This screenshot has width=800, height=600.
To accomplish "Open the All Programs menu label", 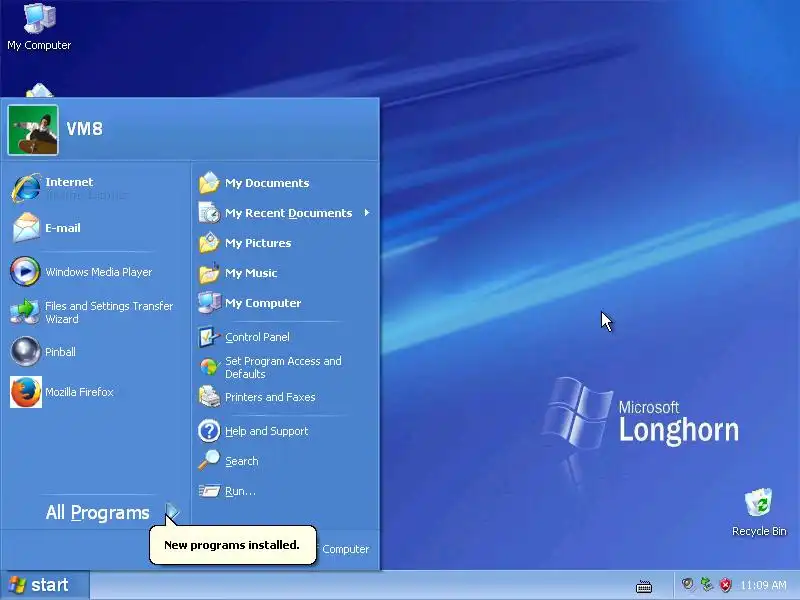I will 97,512.
